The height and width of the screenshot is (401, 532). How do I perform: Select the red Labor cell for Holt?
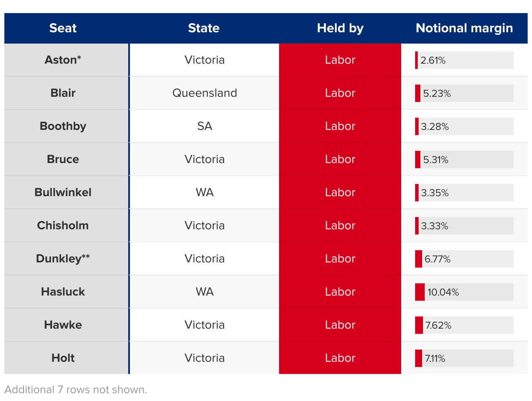pos(340,358)
